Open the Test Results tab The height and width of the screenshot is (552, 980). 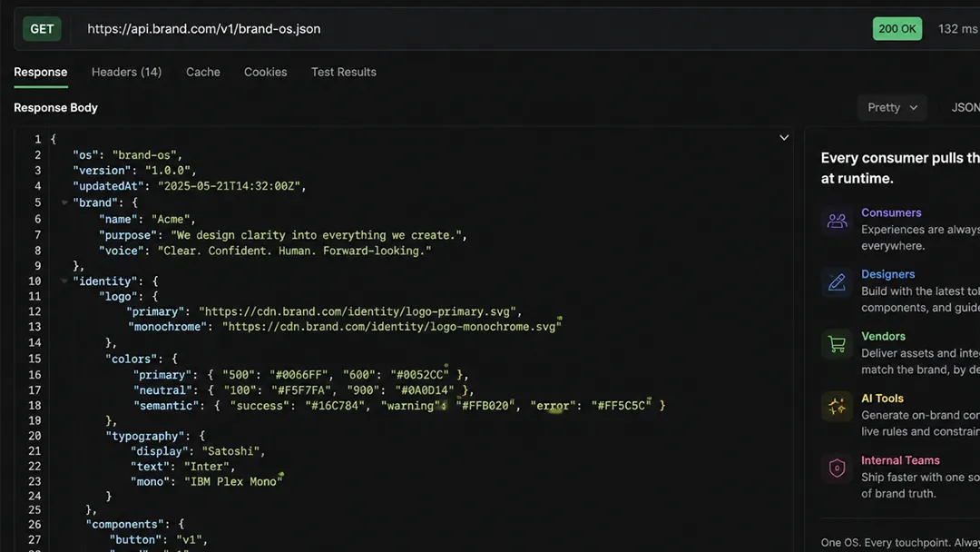click(344, 72)
